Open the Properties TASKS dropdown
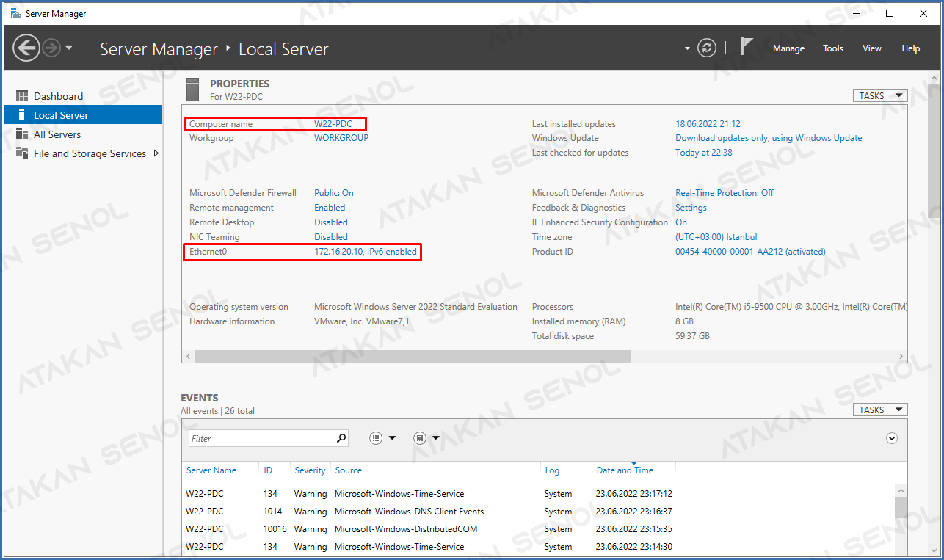Viewport: 944px width, 560px height. pos(880,96)
